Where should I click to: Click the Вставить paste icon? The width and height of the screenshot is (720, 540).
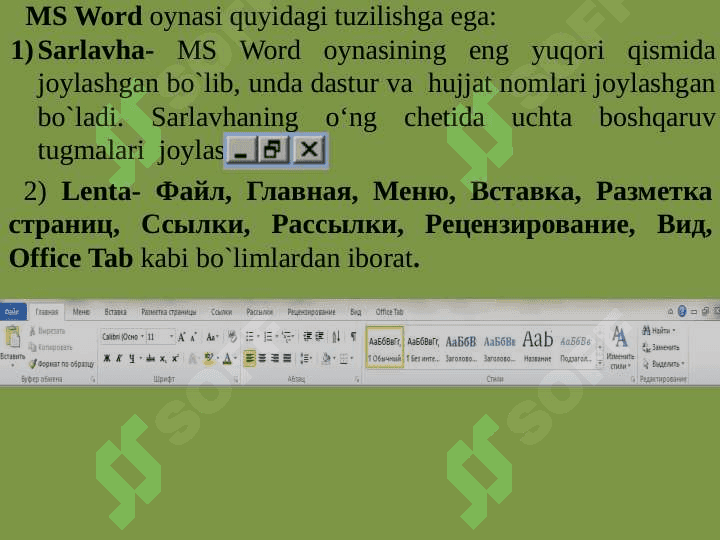point(13,338)
